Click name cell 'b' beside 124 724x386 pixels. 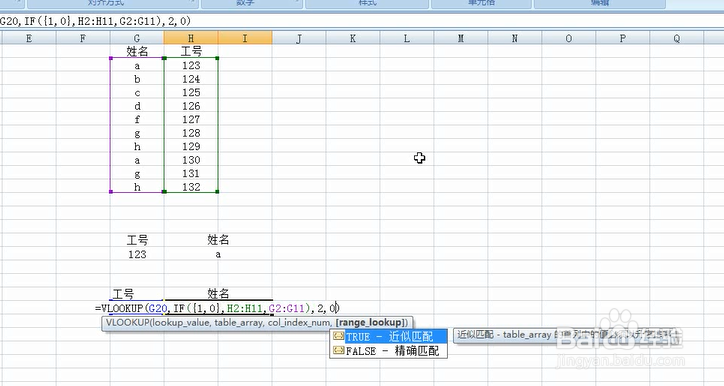[137, 79]
